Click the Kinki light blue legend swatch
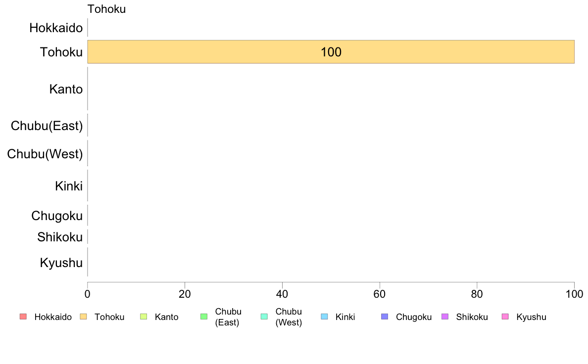This screenshot has height=364, width=588. coord(324,317)
